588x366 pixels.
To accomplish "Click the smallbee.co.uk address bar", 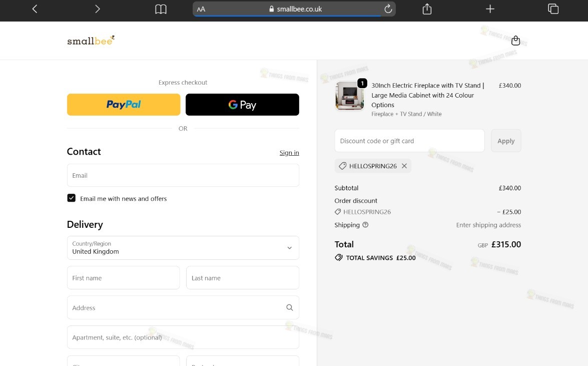I will (294, 9).
